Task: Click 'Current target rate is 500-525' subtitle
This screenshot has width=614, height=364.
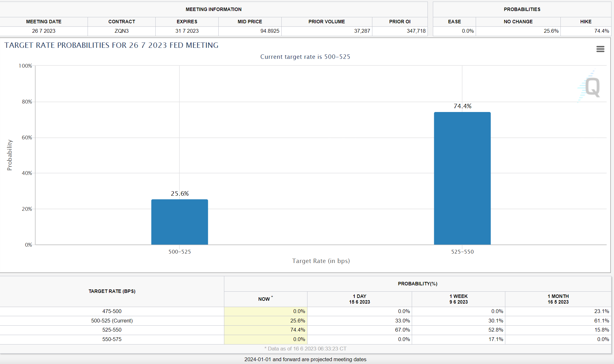Action: coord(305,57)
